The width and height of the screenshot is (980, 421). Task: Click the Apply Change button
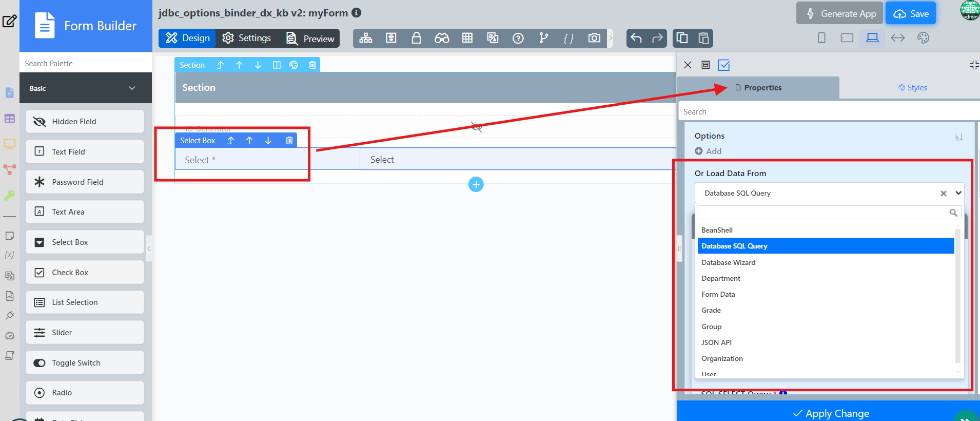(830, 413)
